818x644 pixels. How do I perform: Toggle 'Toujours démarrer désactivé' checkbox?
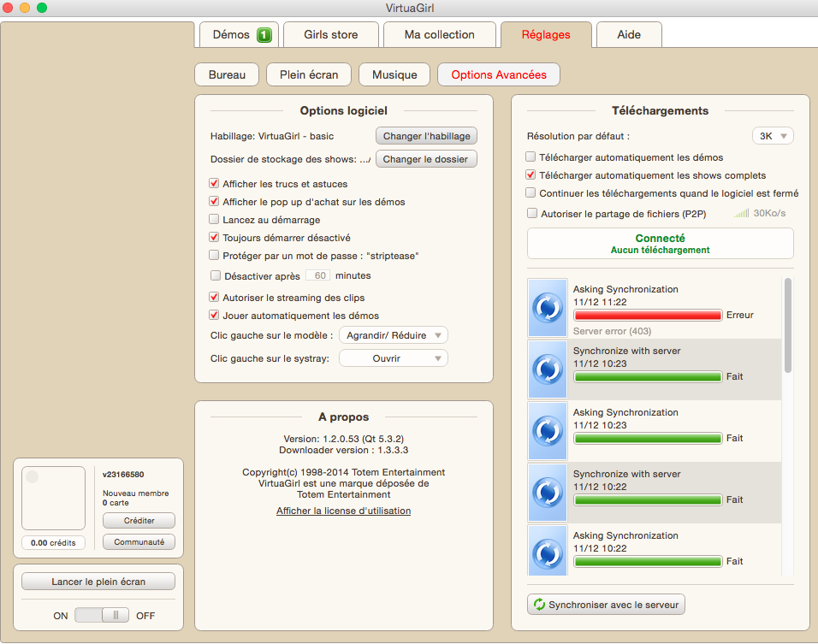pos(214,237)
